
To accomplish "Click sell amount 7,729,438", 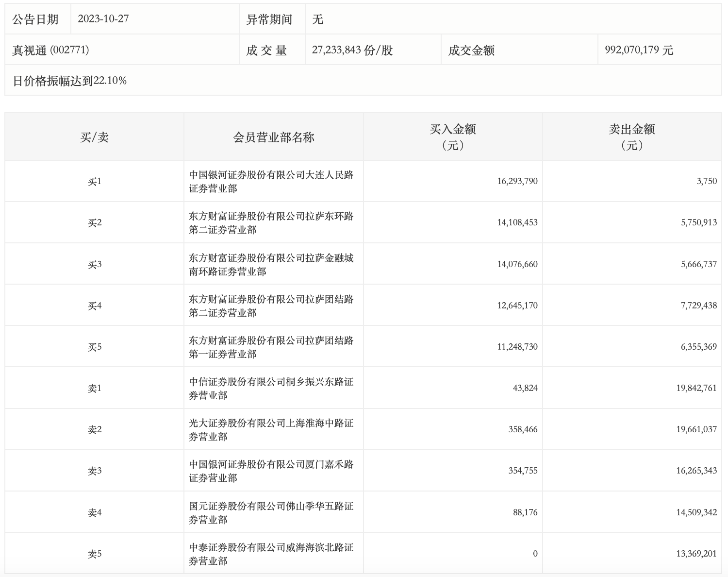I will [x=699, y=305].
